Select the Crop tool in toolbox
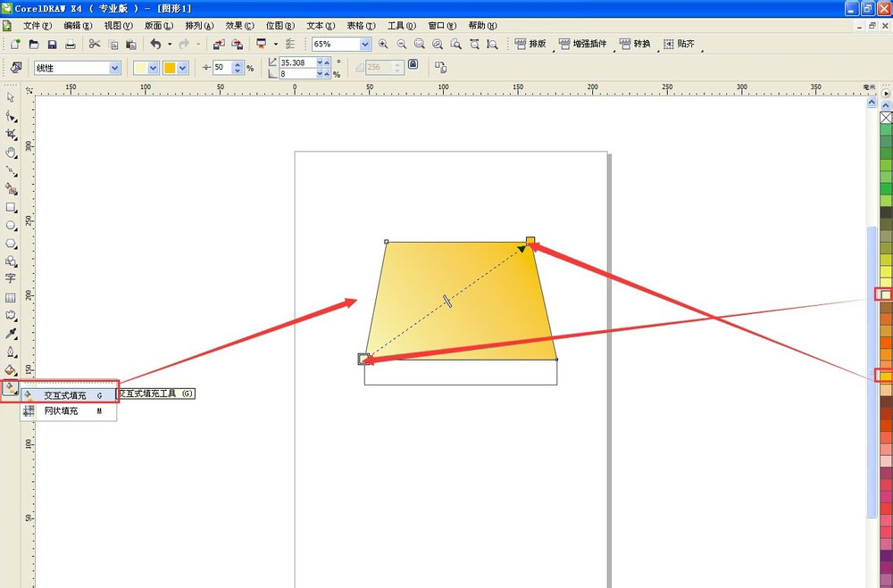The width and height of the screenshot is (893, 588). (11, 134)
